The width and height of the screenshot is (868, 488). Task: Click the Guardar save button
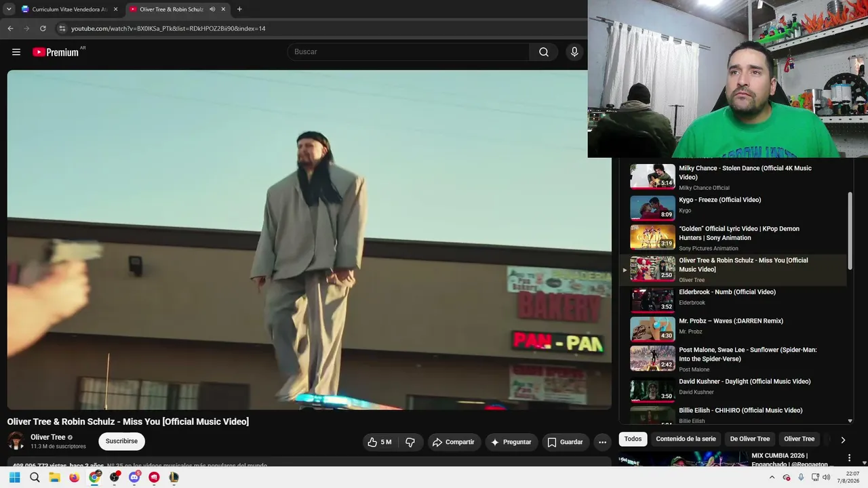click(565, 442)
